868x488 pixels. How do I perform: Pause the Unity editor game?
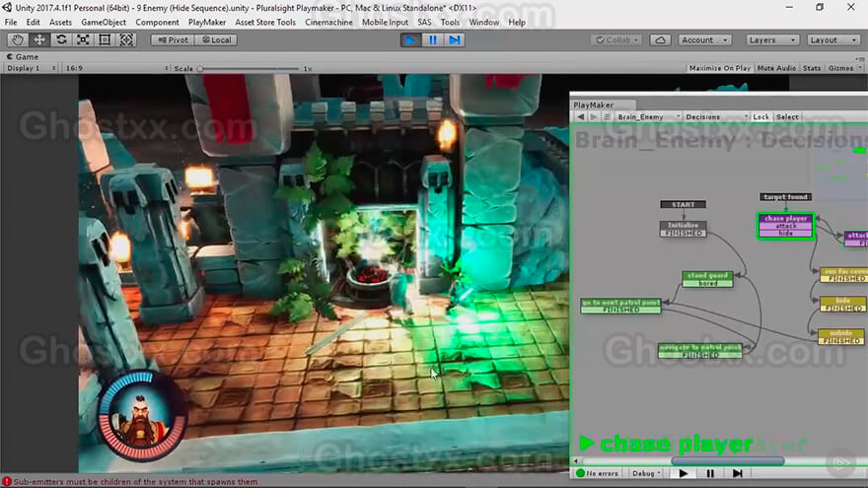(x=432, y=39)
